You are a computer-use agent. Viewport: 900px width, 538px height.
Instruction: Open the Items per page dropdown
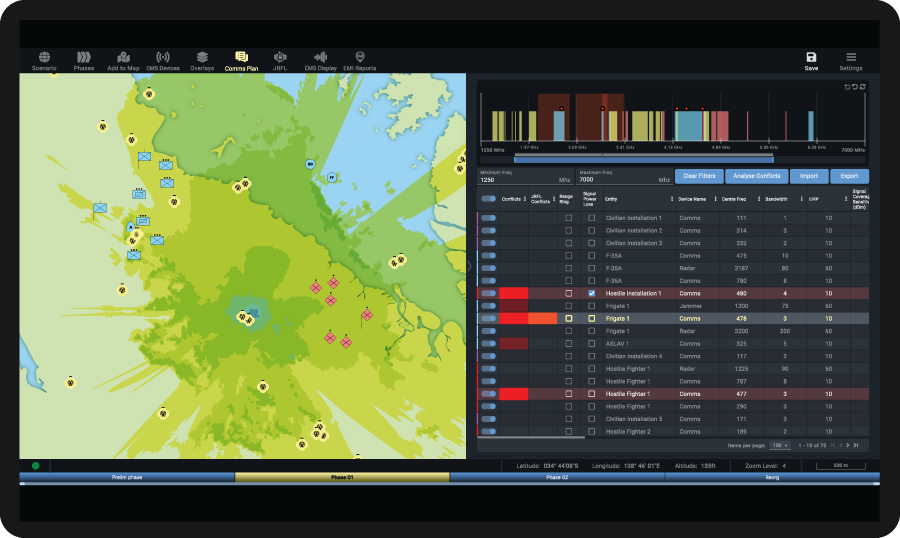point(780,445)
